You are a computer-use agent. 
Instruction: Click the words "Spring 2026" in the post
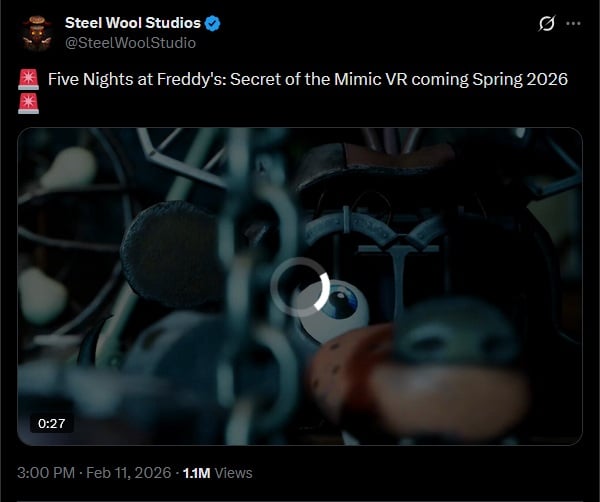[520, 80]
